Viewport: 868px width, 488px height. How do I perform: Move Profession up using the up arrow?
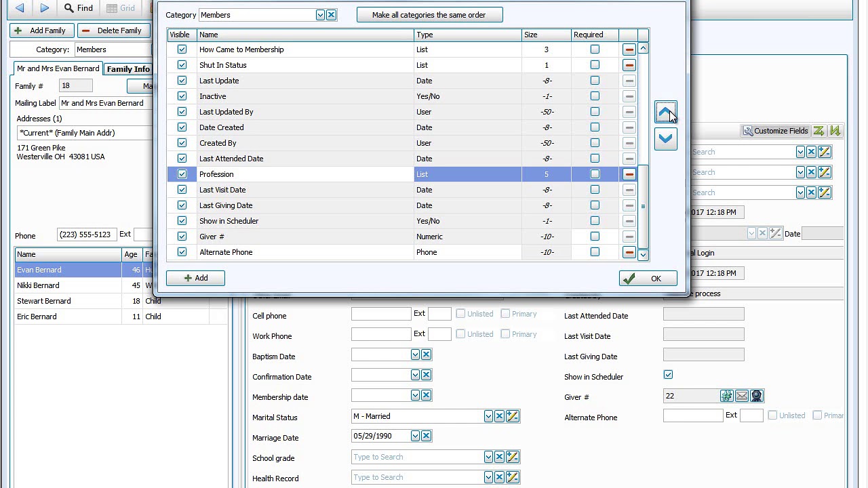click(665, 112)
